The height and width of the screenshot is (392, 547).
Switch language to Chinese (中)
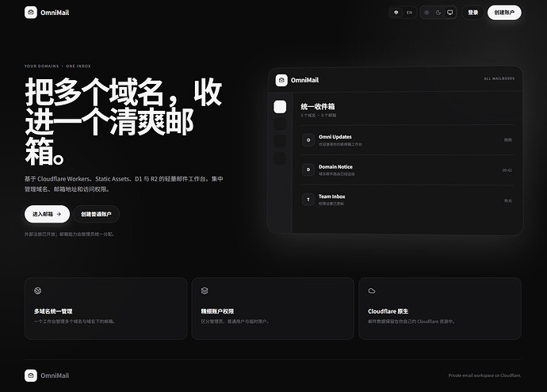(x=396, y=13)
